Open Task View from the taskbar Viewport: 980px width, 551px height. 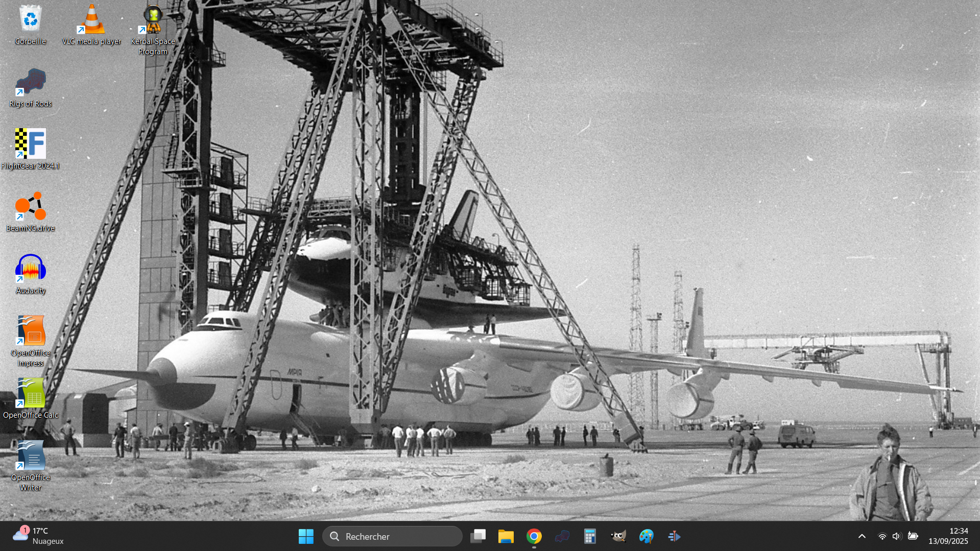[x=478, y=536]
